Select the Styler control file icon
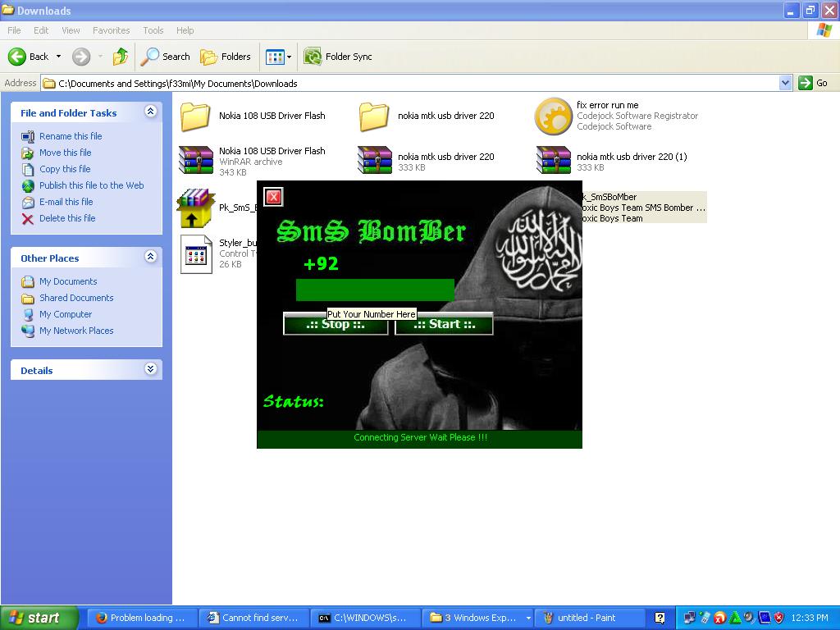The width and height of the screenshot is (840, 630). (195, 254)
